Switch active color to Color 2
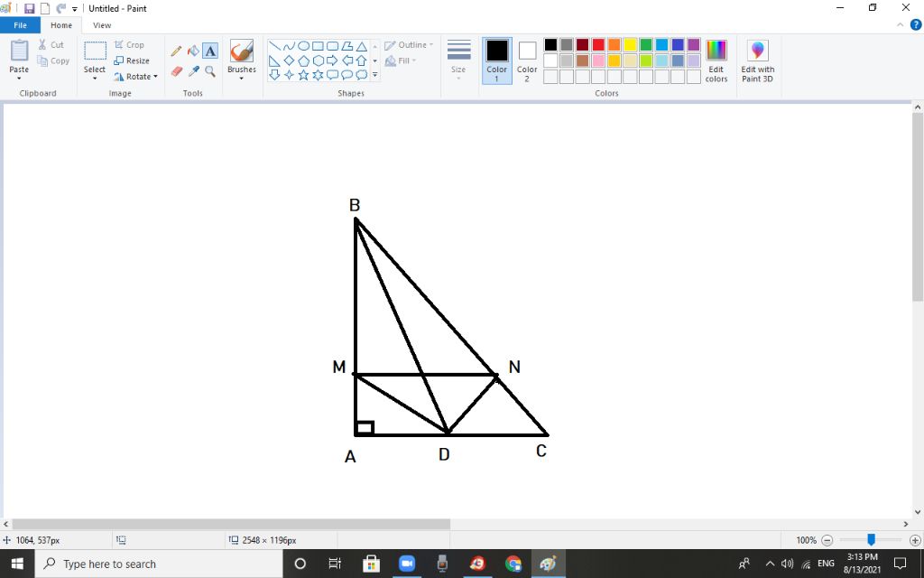 (527, 61)
